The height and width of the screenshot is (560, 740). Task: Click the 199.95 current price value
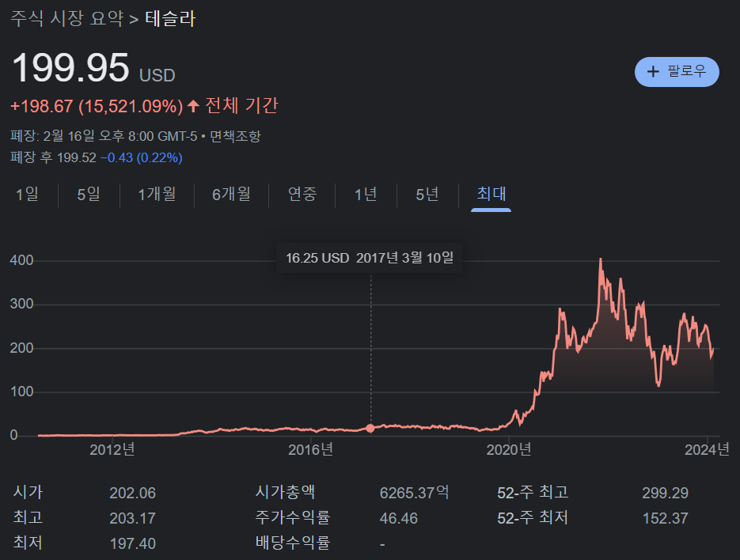click(x=70, y=68)
